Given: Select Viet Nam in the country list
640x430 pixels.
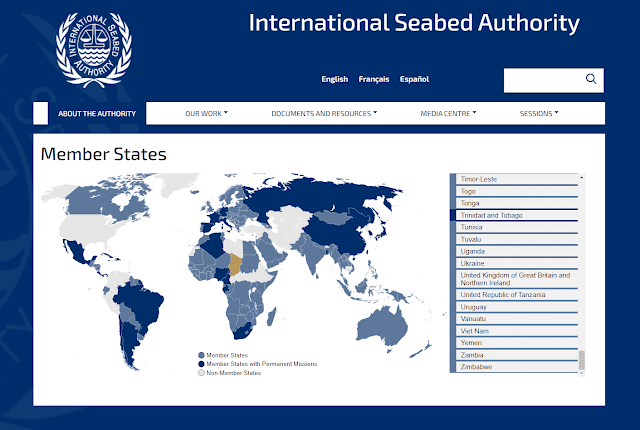Looking at the screenshot, I should coord(517,331).
